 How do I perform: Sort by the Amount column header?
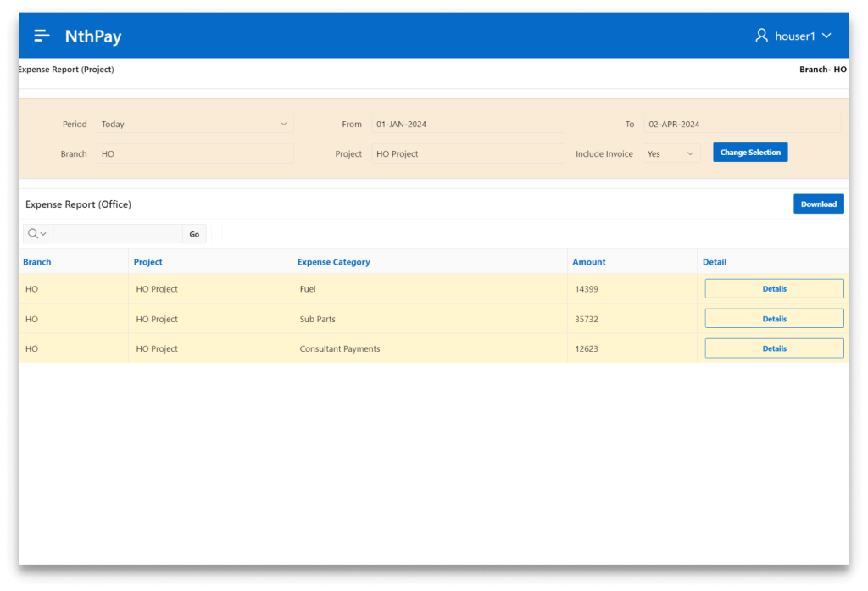[589, 262]
